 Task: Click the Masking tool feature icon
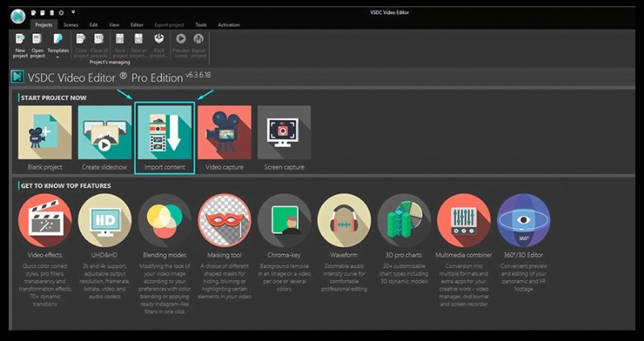(225, 221)
